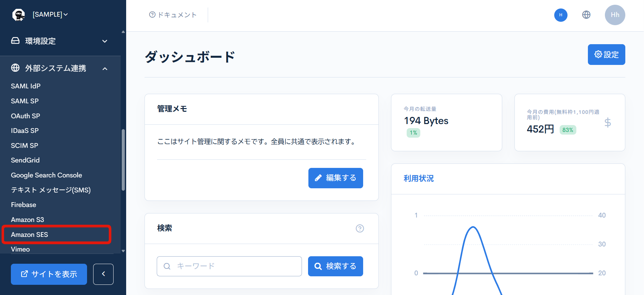Click the サイトを表示 button
The height and width of the screenshot is (295, 644).
pos(49,274)
